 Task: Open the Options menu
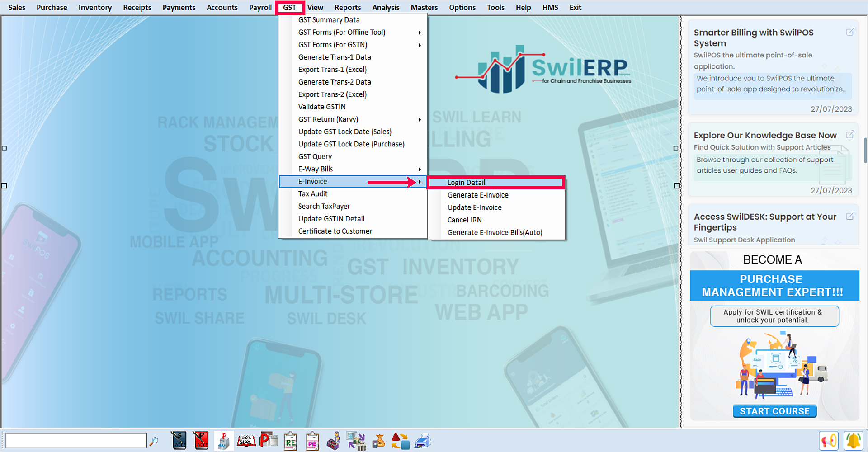462,7
